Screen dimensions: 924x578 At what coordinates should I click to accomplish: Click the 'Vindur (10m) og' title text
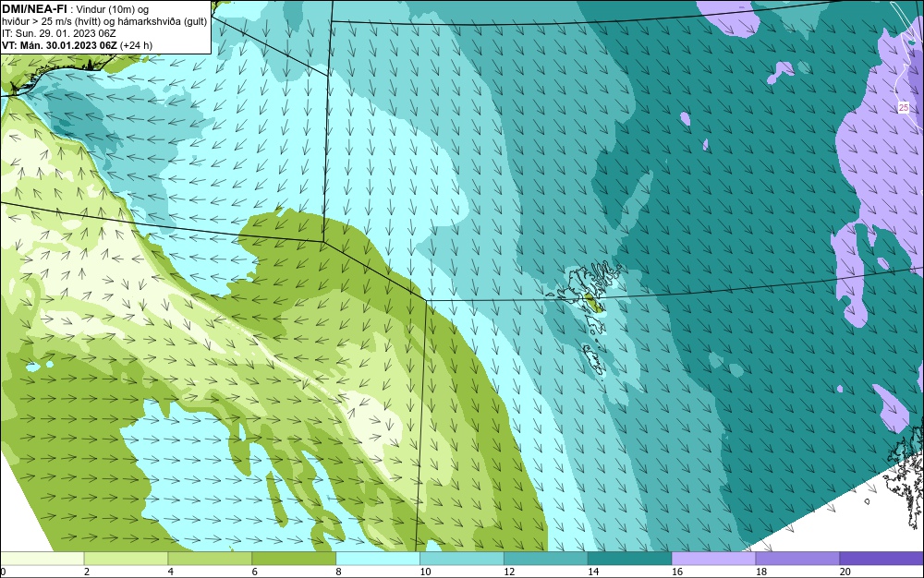(113, 9)
